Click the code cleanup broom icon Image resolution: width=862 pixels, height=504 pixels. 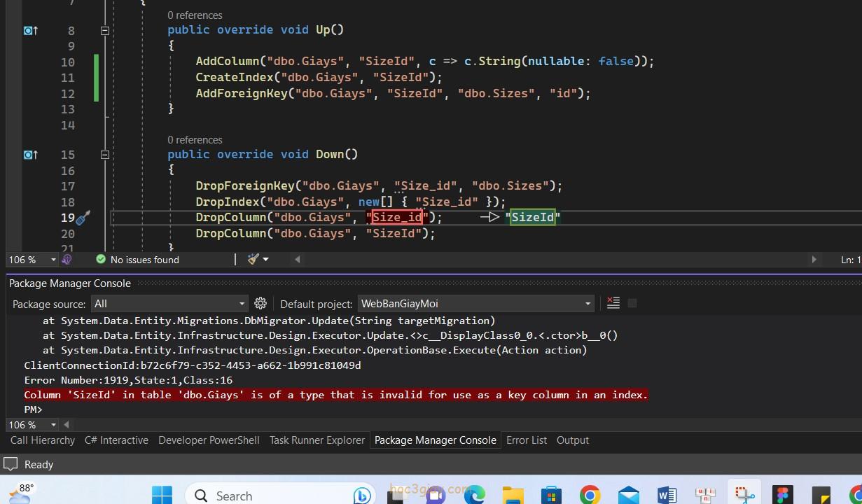pyautogui.click(x=253, y=259)
